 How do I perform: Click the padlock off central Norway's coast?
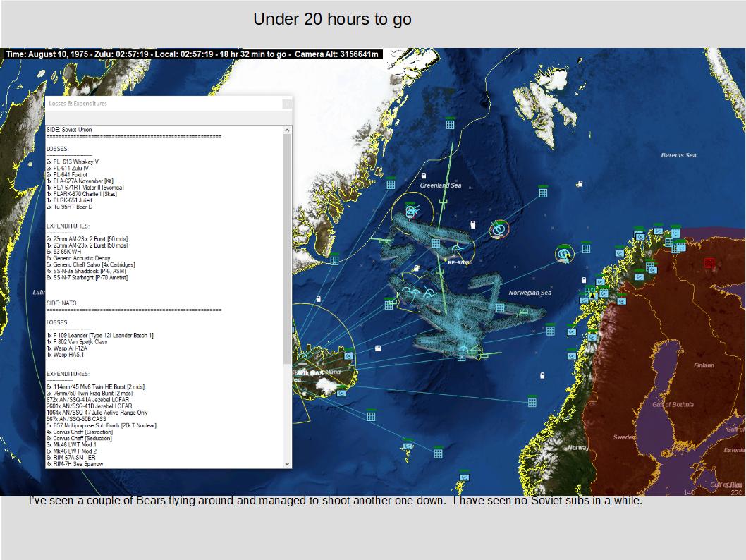coord(542,375)
